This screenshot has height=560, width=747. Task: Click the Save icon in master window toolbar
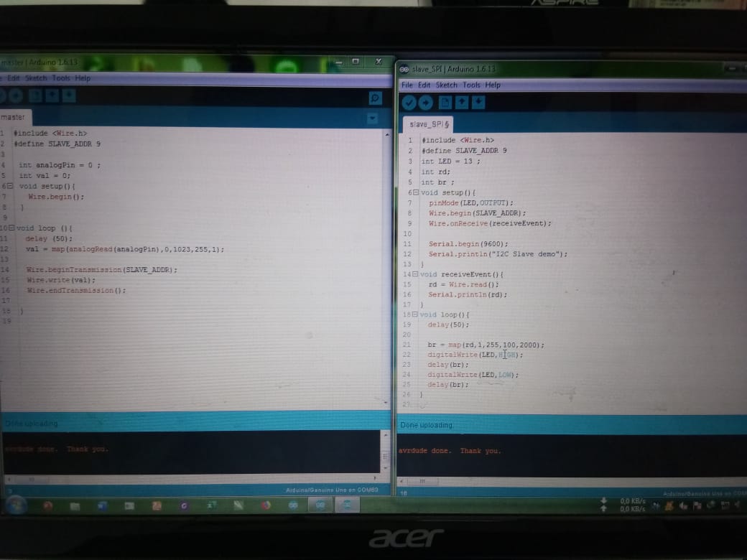(x=69, y=96)
